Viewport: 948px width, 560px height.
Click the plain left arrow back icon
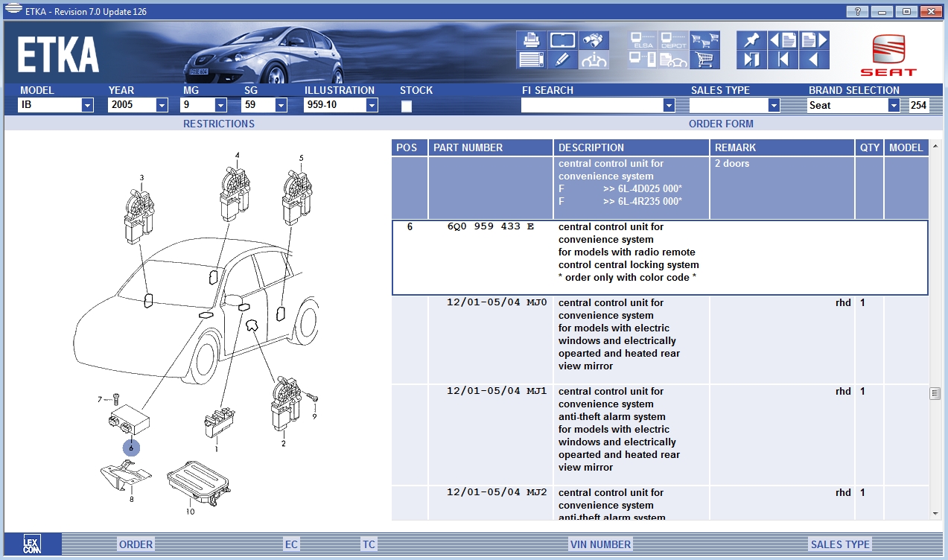(x=814, y=60)
